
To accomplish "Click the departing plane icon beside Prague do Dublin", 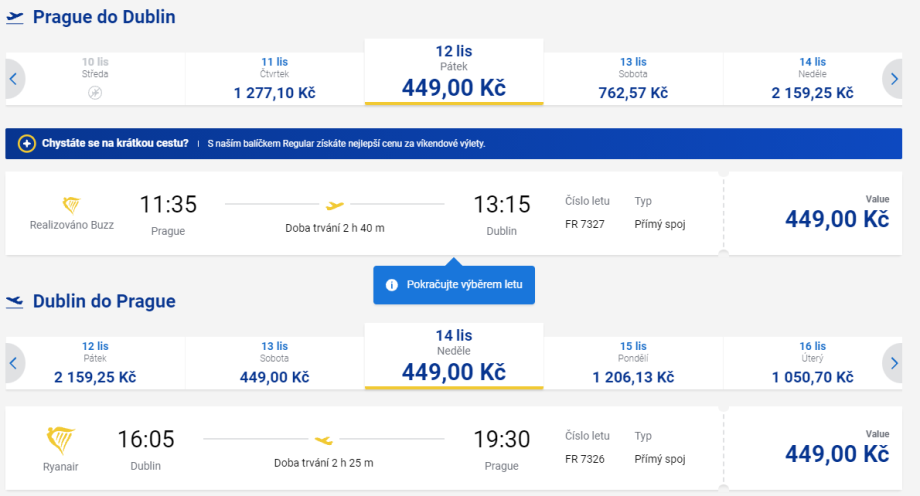I will (x=15, y=18).
